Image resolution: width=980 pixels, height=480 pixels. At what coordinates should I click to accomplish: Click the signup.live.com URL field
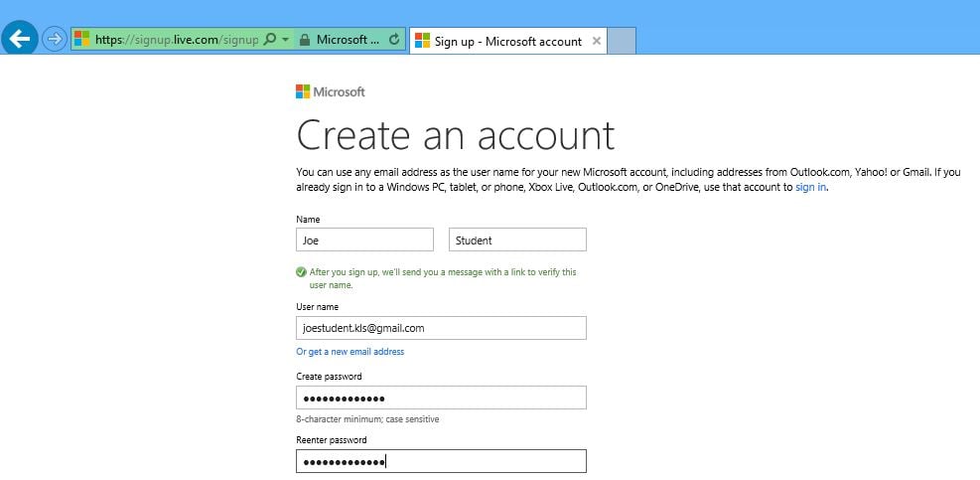pos(177,40)
